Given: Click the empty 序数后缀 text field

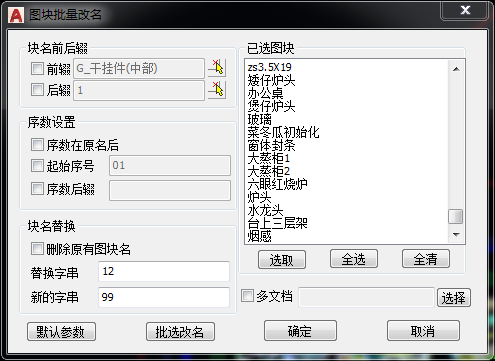Looking at the screenshot, I should [x=170, y=191].
